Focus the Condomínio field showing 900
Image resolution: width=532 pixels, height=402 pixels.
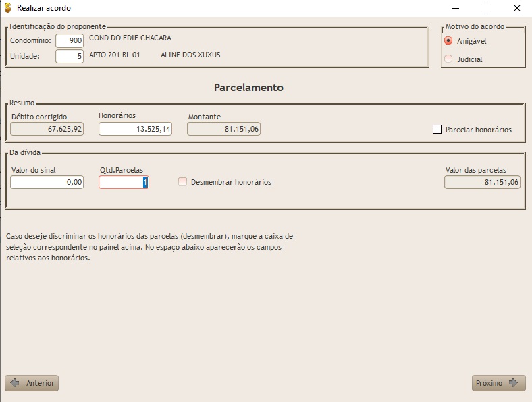pyautogui.click(x=70, y=41)
